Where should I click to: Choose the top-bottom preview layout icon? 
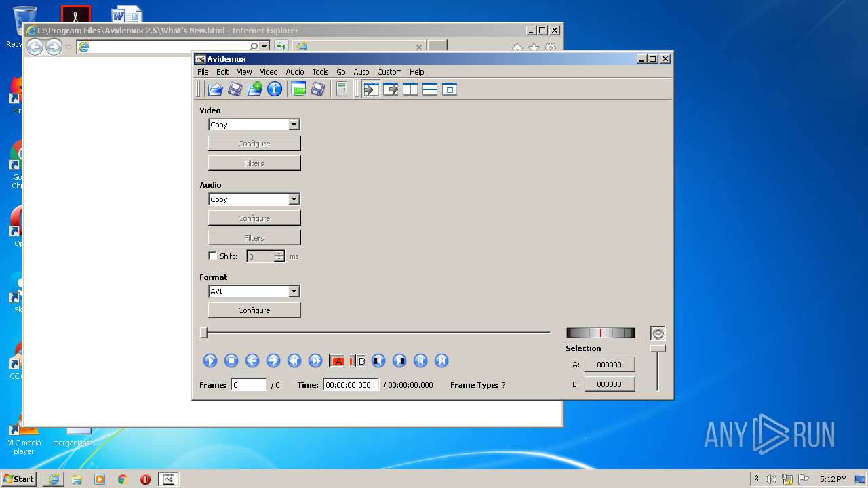[x=430, y=89]
